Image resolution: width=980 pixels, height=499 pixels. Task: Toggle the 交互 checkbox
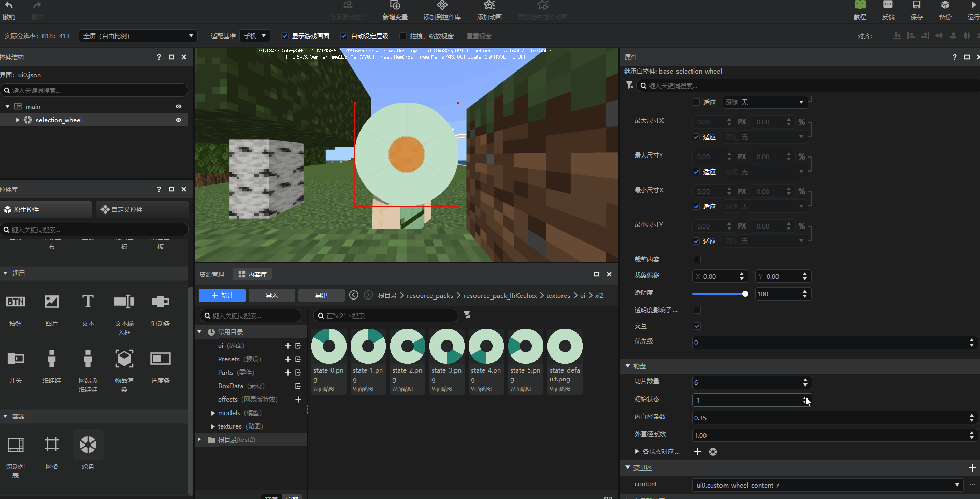697,326
